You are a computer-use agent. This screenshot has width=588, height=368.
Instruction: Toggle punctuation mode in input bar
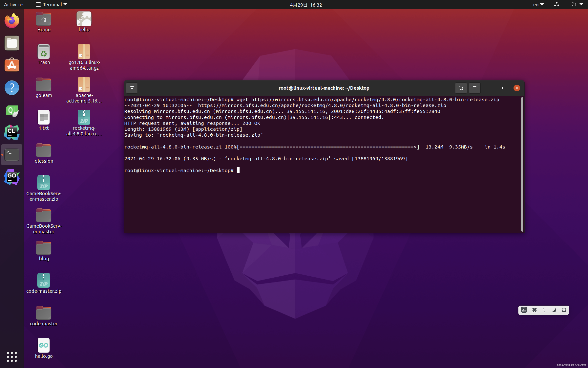544,310
